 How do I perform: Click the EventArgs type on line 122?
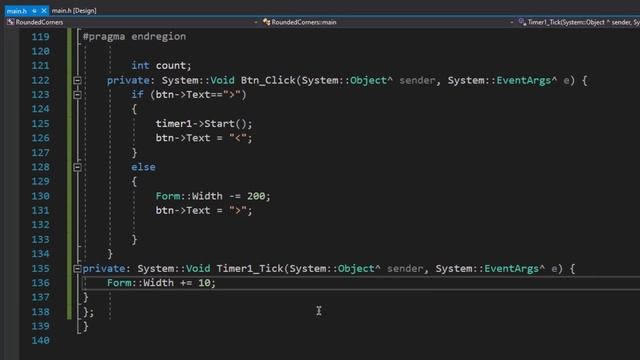(x=524, y=80)
